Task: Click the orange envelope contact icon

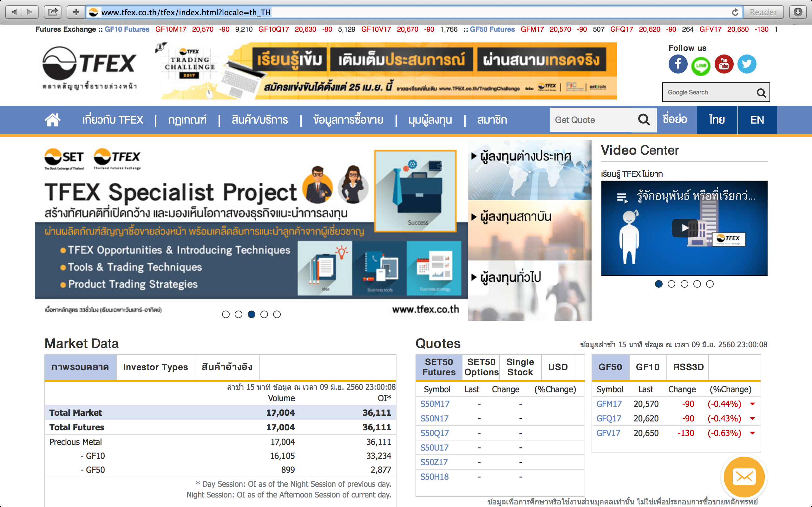Action: pos(744,477)
